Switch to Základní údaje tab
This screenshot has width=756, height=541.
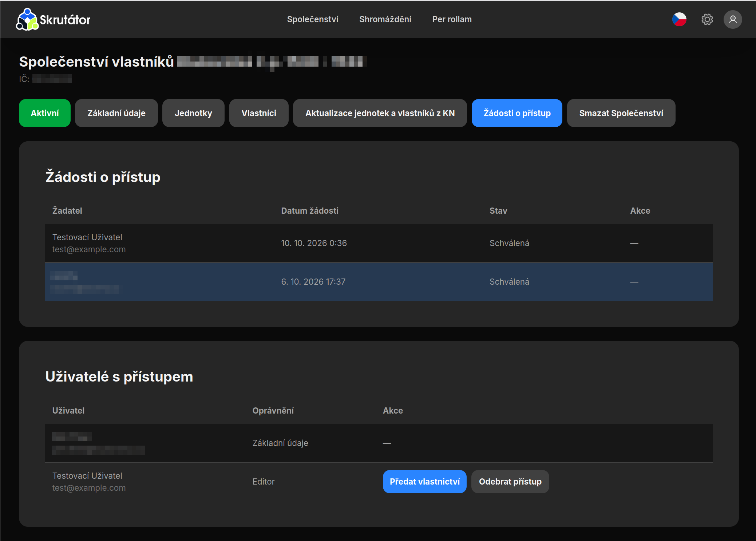(116, 113)
